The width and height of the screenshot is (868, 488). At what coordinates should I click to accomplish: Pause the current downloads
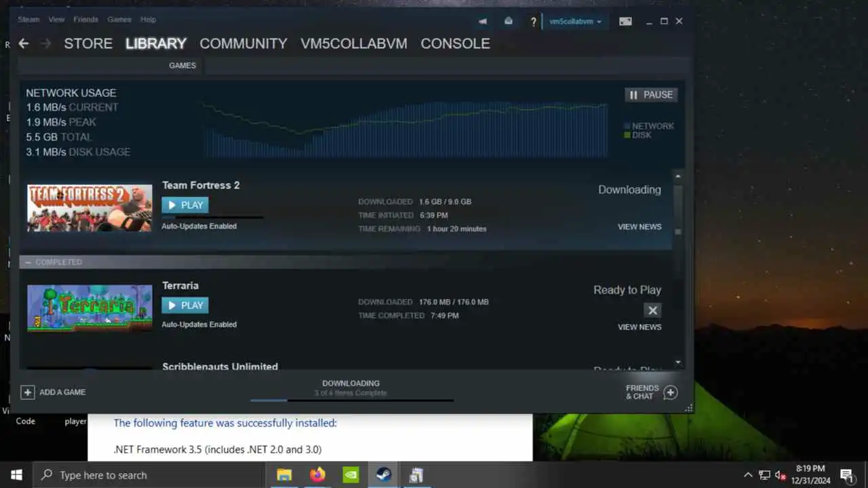pyautogui.click(x=651, y=95)
